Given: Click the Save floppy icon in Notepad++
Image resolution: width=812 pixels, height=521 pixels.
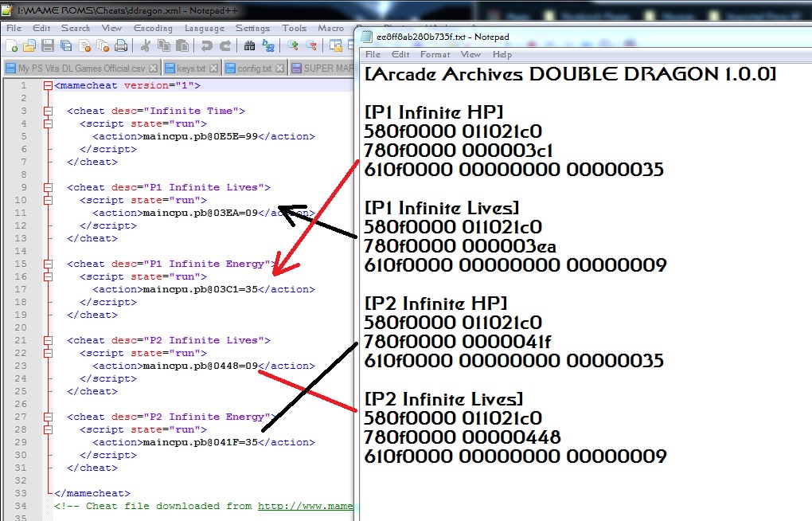Looking at the screenshot, I should click(x=48, y=46).
